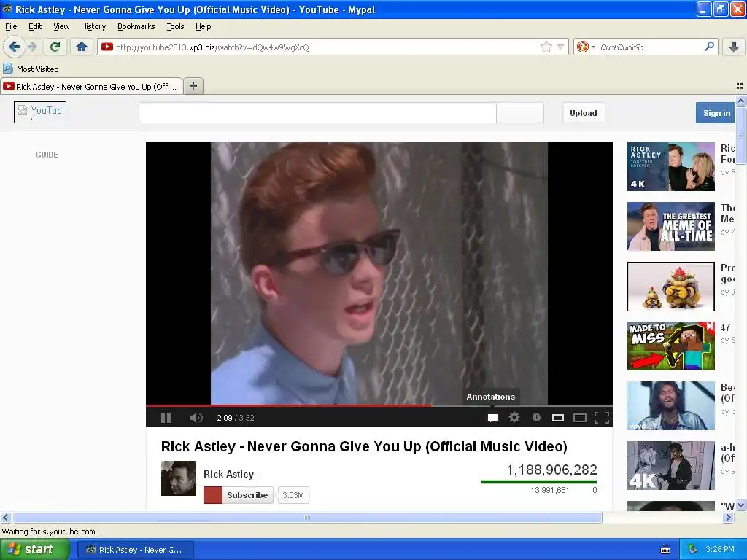This screenshot has height=560, width=747.
Task: Open the Bookmarks menu
Action: pyautogui.click(x=136, y=26)
